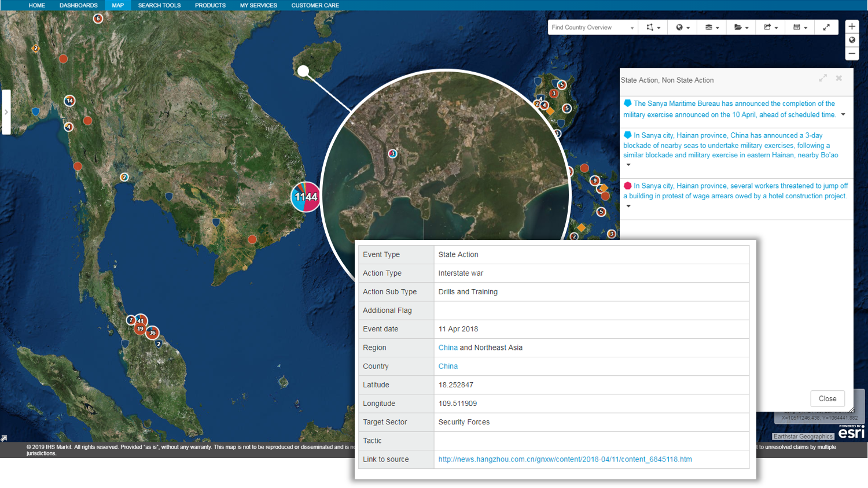
Task: Click the cluster marker labeled 9
Action: click(594, 180)
